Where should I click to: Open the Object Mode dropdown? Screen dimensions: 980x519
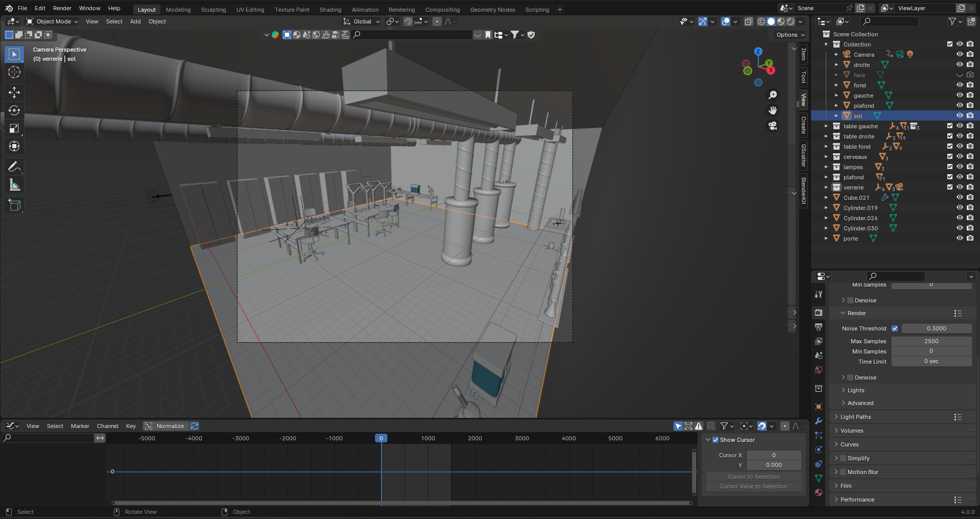tap(52, 21)
